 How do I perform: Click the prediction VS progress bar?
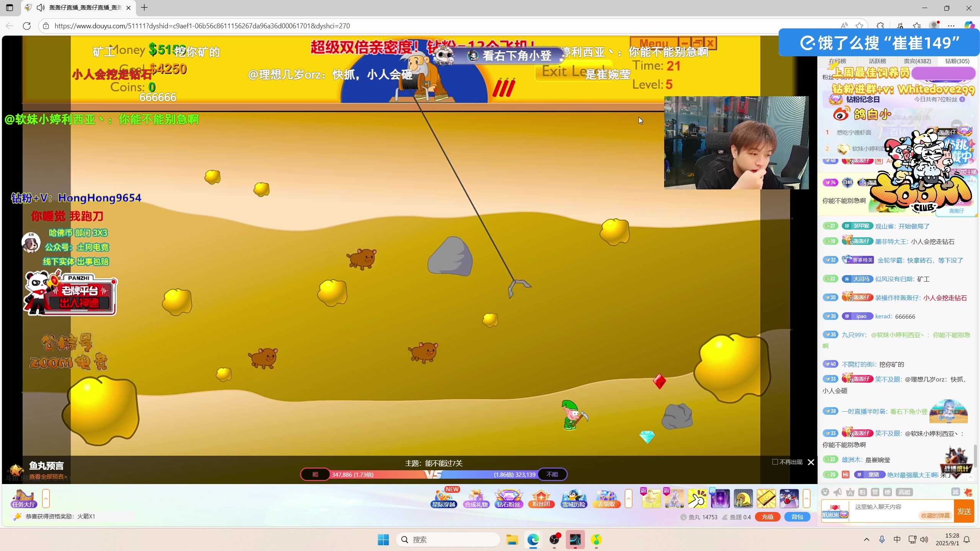(x=433, y=474)
